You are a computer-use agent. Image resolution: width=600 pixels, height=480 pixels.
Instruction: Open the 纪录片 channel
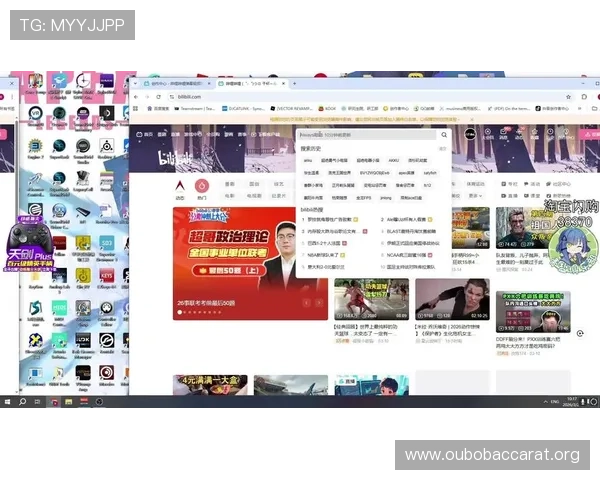(279, 196)
